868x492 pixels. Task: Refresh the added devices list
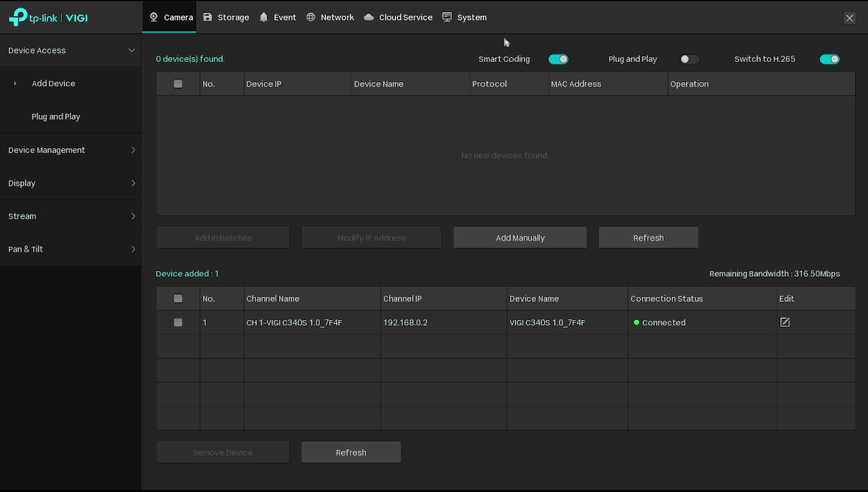[351, 453]
